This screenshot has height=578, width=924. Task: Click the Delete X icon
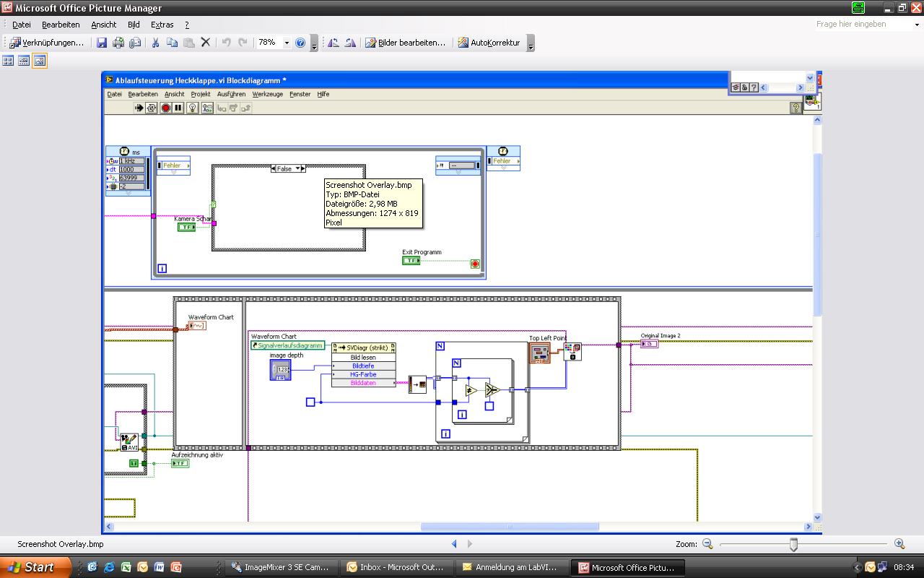click(206, 43)
